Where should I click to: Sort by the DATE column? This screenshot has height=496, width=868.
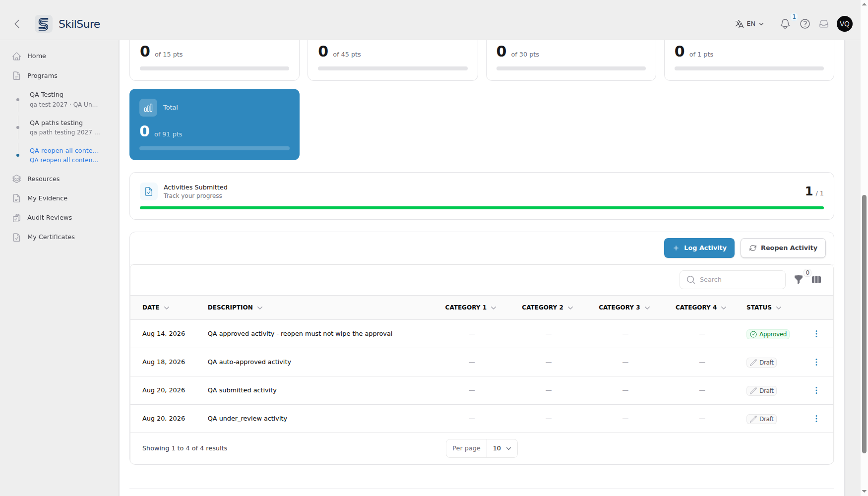point(156,308)
